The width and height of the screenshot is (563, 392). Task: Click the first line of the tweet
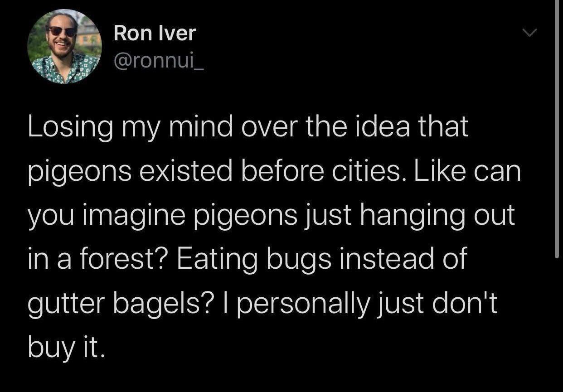pos(248,126)
